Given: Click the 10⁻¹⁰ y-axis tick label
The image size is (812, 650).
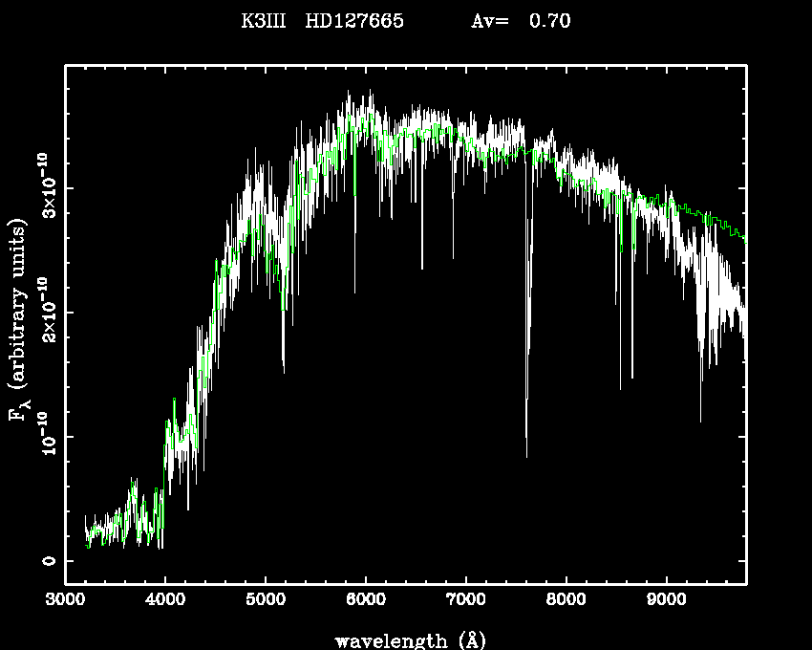Looking at the screenshot, I should 47,437.
